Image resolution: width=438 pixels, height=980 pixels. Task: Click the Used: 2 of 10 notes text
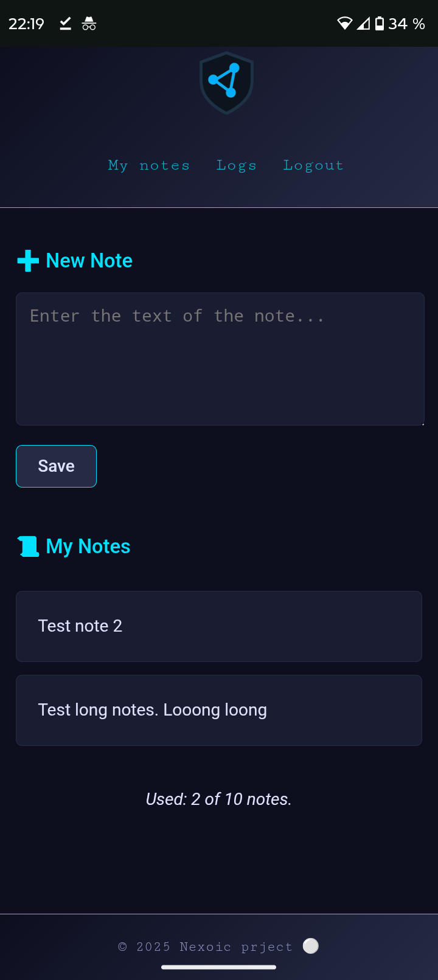coord(219,799)
